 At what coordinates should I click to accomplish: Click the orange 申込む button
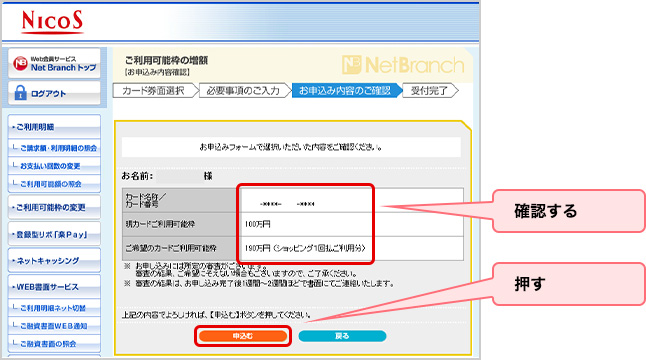pyautogui.click(x=243, y=336)
